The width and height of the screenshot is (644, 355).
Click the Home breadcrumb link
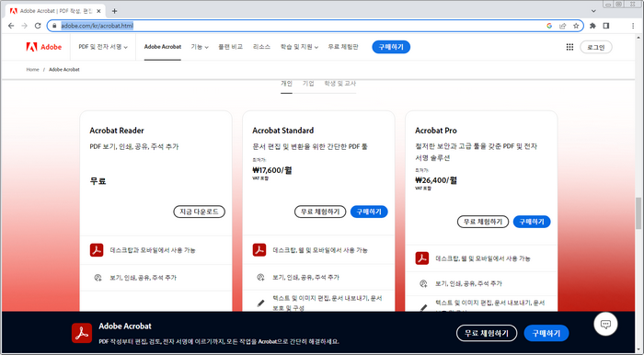(x=32, y=70)
